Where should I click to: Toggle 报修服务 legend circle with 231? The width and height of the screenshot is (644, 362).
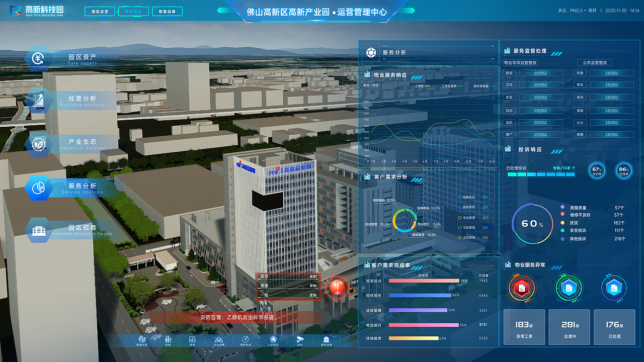tap(460, 207)
